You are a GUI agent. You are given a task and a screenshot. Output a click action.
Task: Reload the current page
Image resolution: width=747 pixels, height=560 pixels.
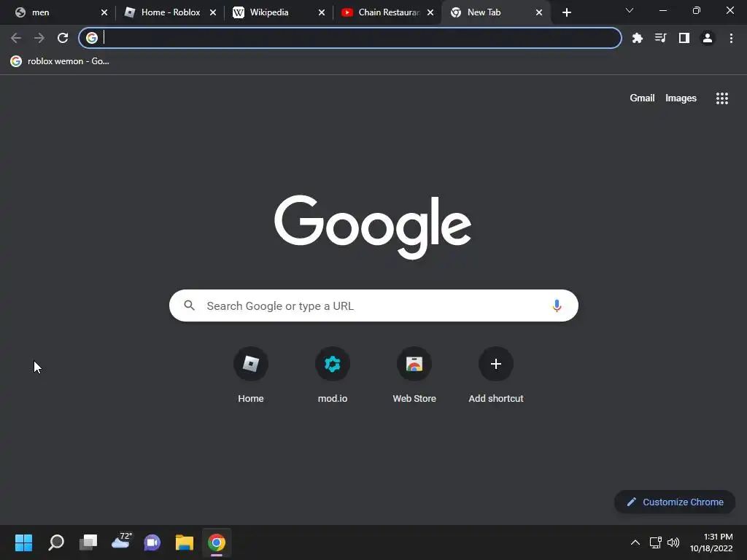[x=63, y=38]
